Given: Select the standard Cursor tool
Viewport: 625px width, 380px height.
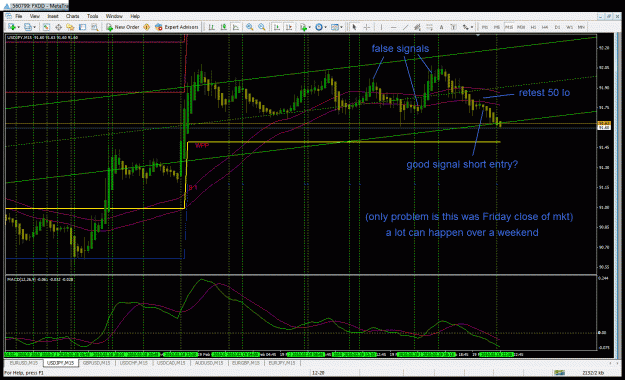Looking at the screenshot, I should point(354,27).
